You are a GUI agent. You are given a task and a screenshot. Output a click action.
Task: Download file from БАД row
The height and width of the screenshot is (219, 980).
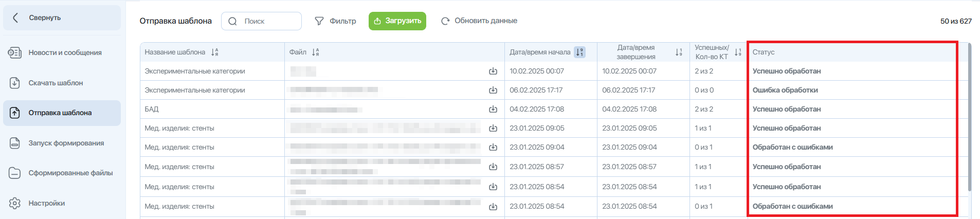pos(493,109)
